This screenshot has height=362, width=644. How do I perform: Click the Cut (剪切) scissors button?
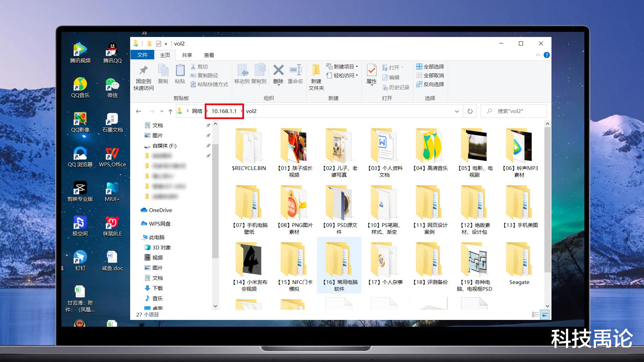199,66
